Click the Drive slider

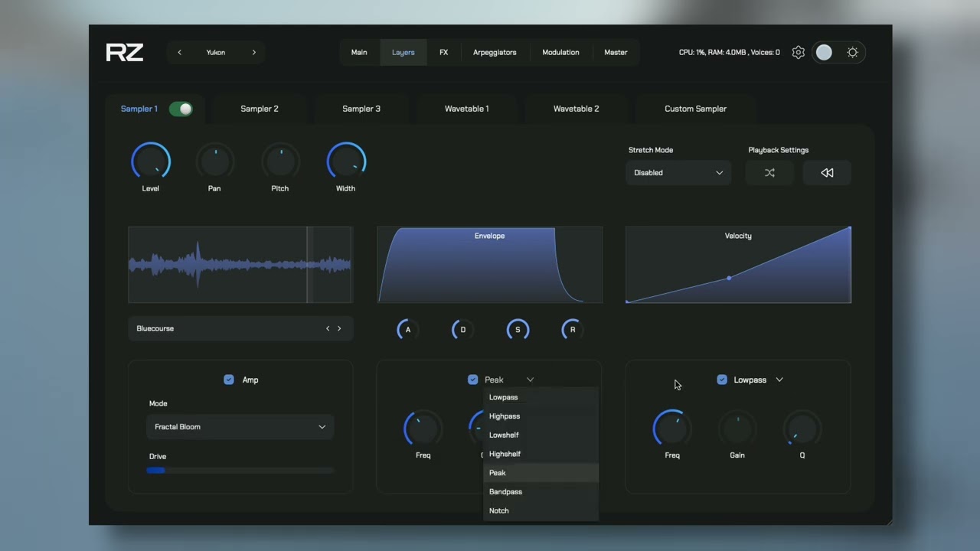click(x=240, y=470)
